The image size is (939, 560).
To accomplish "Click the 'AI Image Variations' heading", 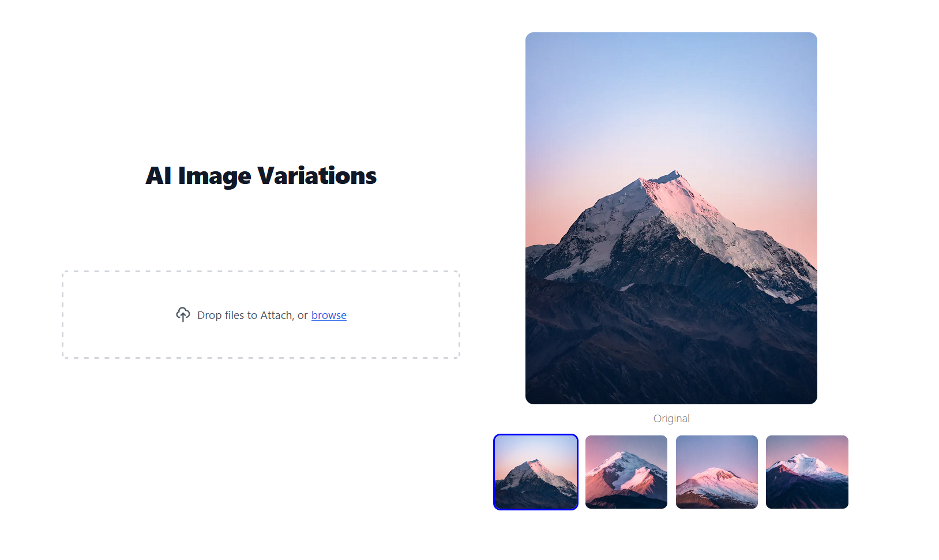I will pos(261,176).
